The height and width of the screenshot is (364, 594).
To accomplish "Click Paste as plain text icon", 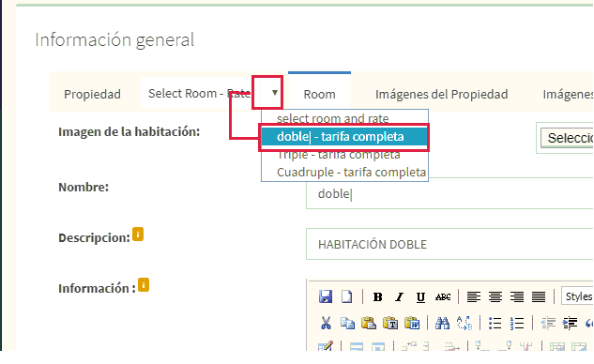I will pos(390,323).
